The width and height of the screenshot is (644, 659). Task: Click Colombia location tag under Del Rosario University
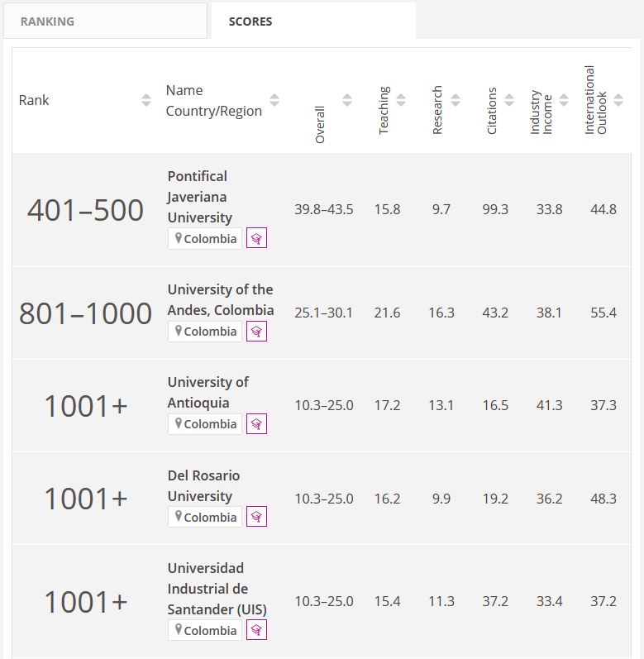point(205,518)
